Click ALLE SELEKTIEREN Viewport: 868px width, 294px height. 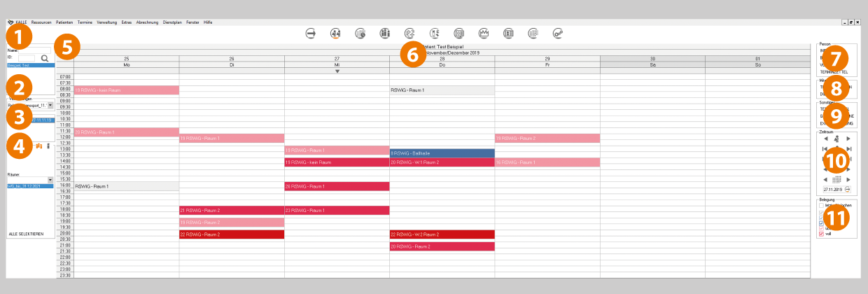coord(27,233)
